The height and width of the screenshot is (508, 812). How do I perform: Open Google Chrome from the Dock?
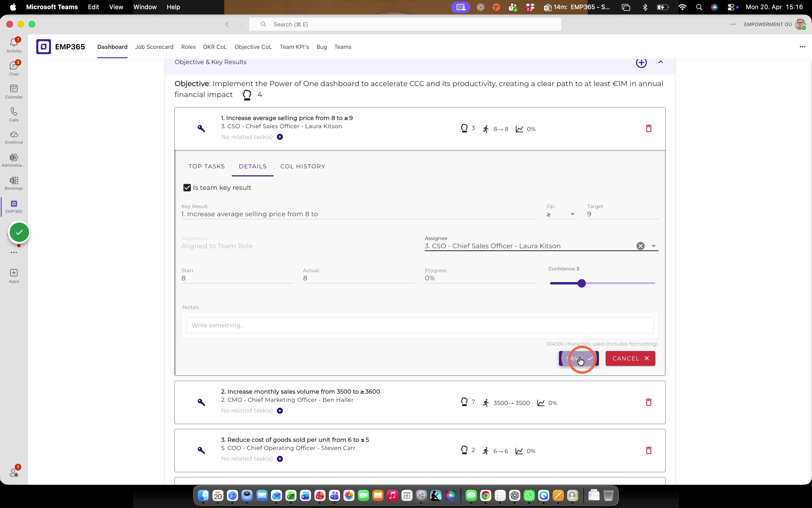[x=486, y=495]
